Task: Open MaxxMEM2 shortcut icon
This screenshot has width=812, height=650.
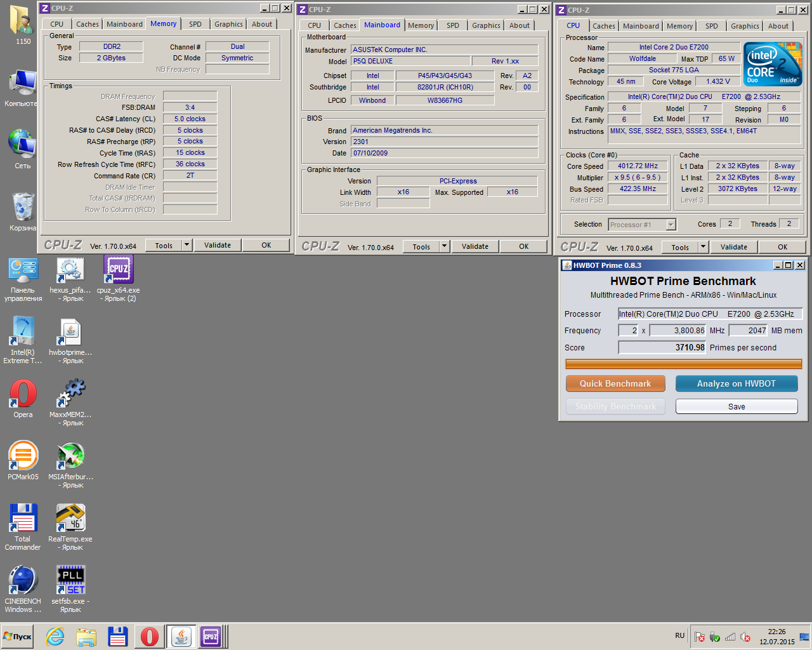Action: 70,402
